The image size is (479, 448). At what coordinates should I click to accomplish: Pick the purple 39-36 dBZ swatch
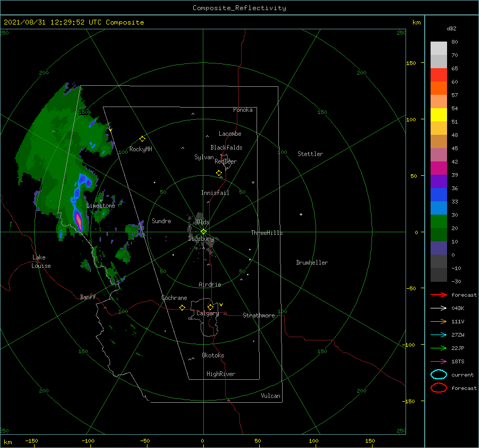pyautogui.click(x=439, y=181)
